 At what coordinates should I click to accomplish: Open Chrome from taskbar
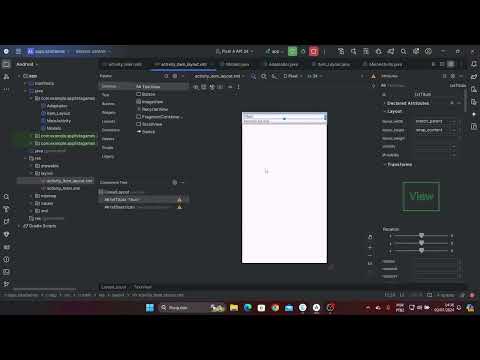point(275,307)
